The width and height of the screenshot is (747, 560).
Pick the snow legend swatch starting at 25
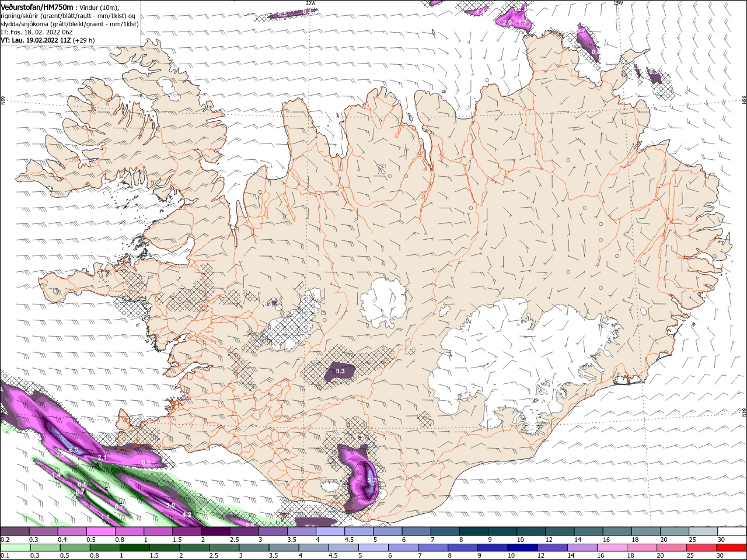704,531
